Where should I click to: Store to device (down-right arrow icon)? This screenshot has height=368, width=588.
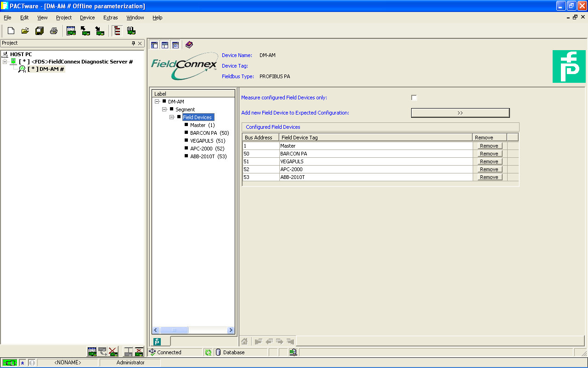click(99, 31)
